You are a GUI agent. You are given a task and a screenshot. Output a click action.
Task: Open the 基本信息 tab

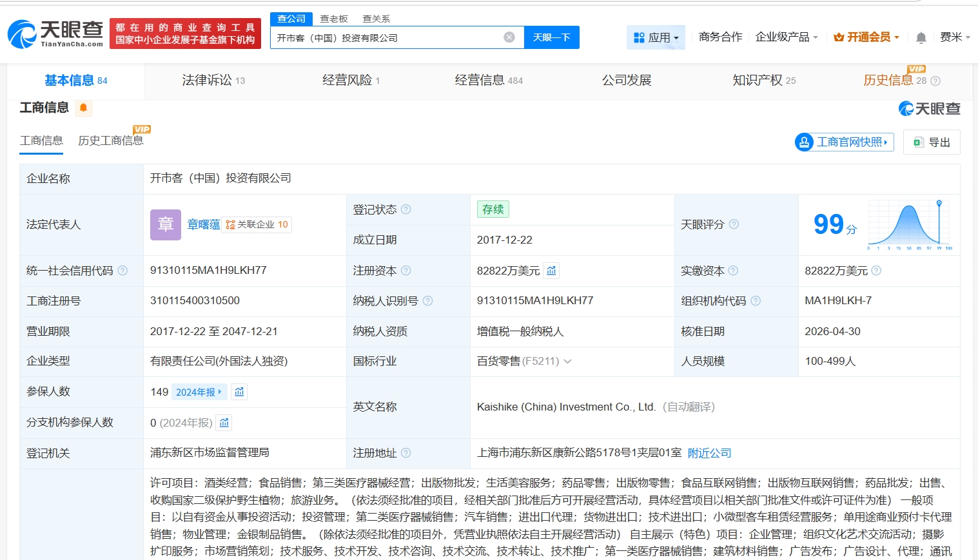click(x=76, y=81)
